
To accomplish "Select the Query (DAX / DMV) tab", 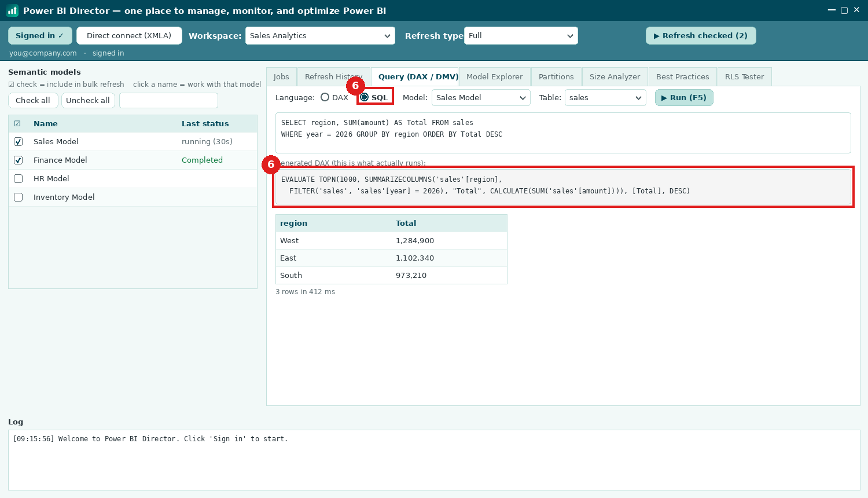I will click(x=414, y=76).
